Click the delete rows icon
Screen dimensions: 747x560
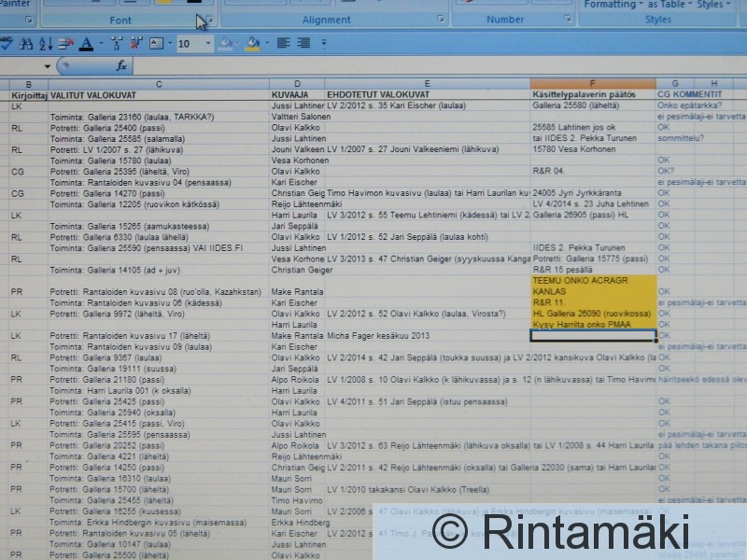click(x=65, y=44)
